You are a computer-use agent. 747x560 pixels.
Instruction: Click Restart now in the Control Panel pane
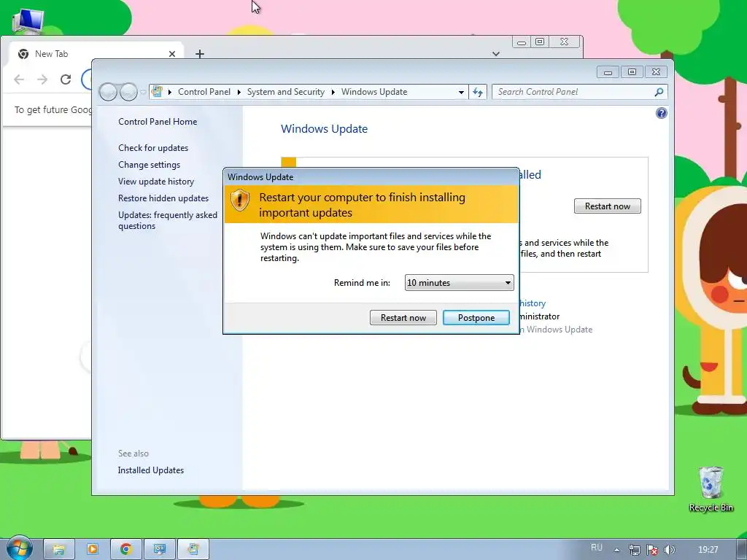tap(608, 206)
